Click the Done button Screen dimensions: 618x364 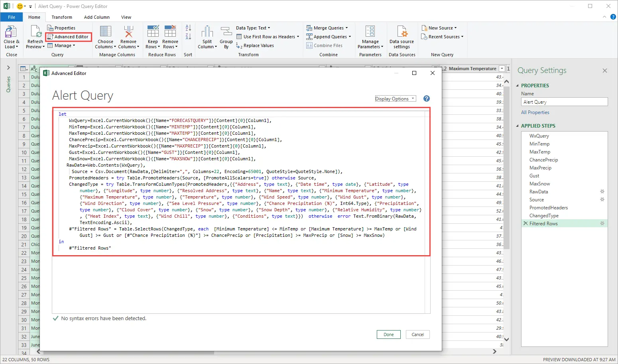tap(388, 334)
